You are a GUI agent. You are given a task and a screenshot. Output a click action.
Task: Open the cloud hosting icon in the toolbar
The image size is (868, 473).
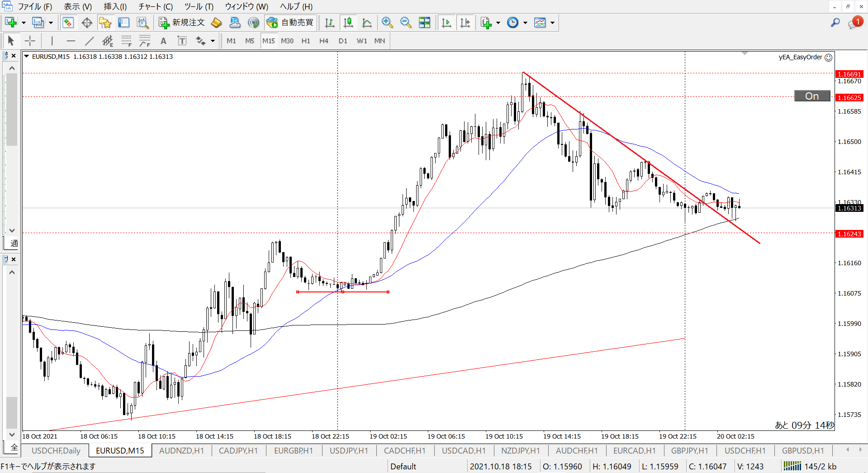pyautogui.click(x=235, y=22)
